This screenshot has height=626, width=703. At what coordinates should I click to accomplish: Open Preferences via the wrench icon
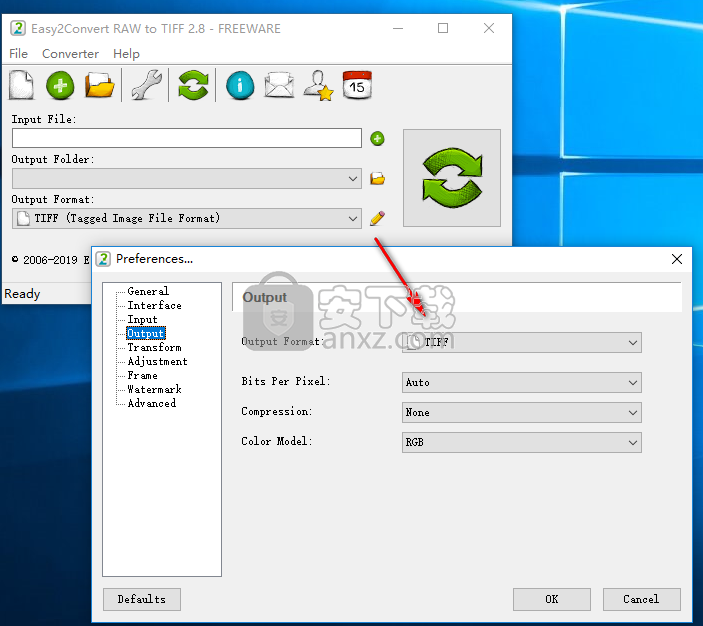pyautogui.click(x=147, y=85)
